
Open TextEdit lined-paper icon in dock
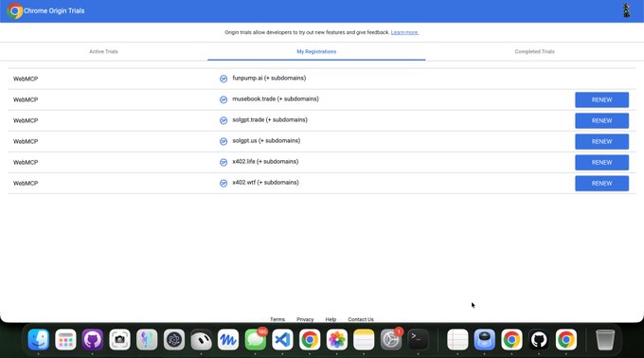tap(457, 339)
